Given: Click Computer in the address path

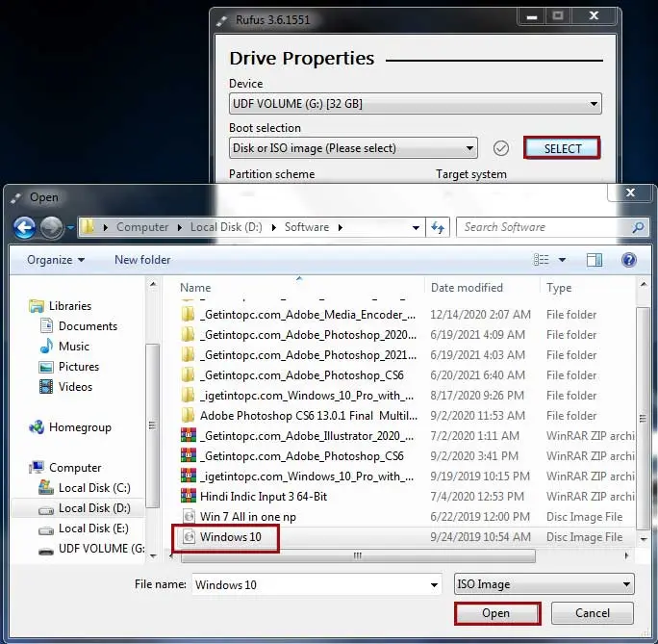Looking at the screenshot, I should click(142, 227).
